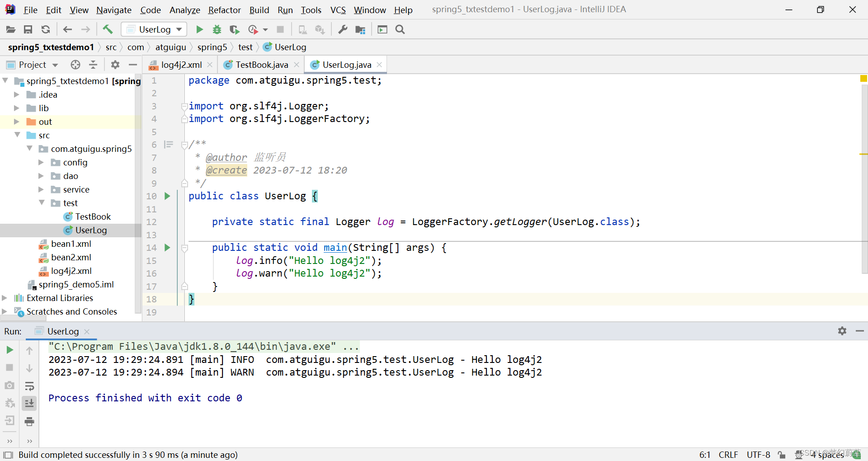Open the project folder icon in toolbar
868x461 pixels.
pyautogui.click(x=11, y=29)
